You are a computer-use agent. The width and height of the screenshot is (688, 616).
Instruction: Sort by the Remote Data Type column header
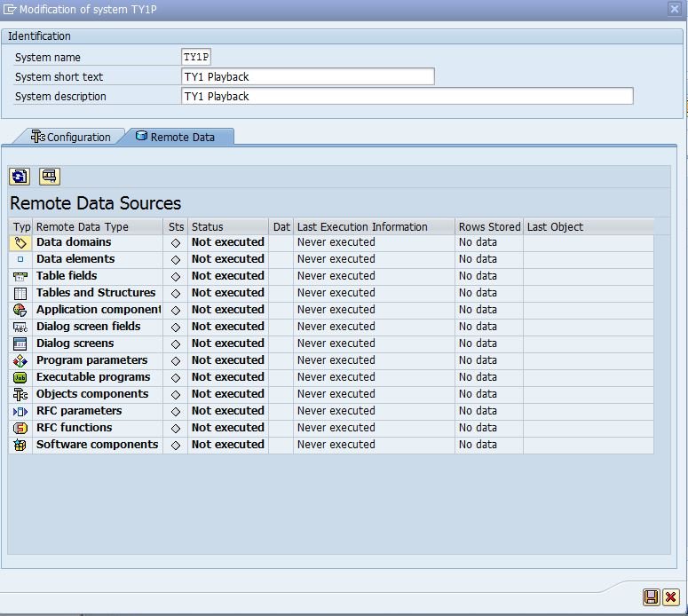click(x=98, y=226)
